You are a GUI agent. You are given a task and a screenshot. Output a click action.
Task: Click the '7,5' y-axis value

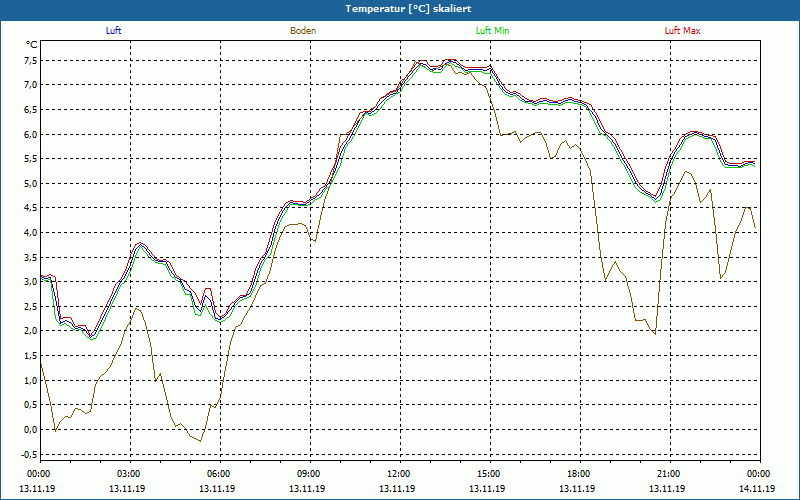tap(31, 61)
